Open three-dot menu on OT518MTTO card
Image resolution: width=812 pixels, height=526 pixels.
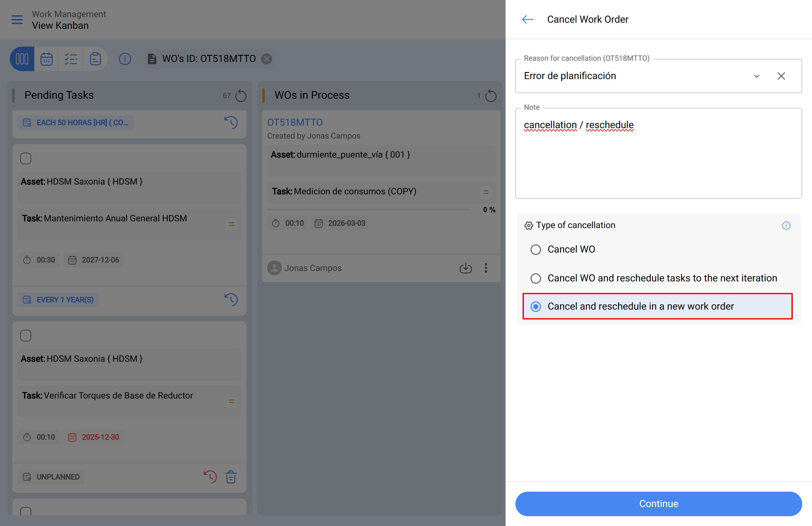click(x=486, y=268)
